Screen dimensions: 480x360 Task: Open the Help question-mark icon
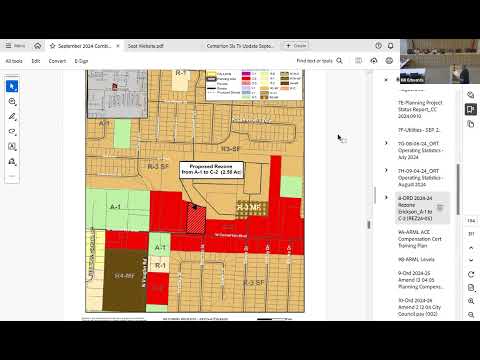click(378, 46)
